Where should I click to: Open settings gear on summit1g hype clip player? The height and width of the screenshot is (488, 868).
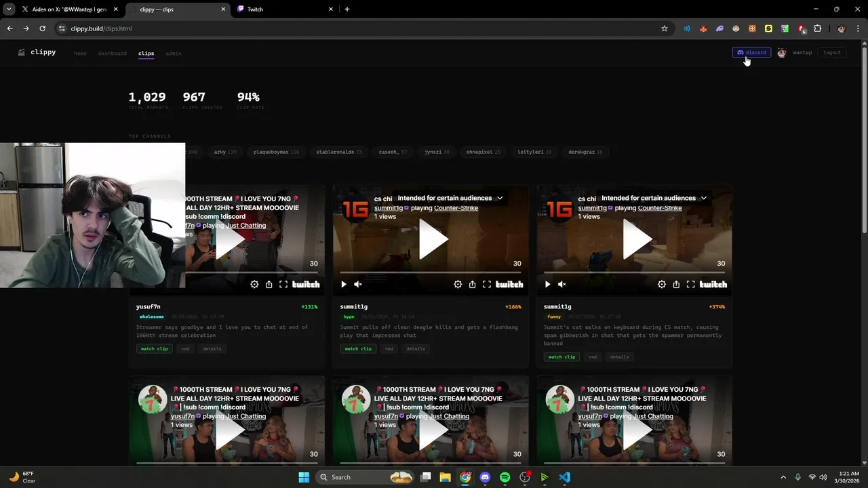[x=458, y=285]
